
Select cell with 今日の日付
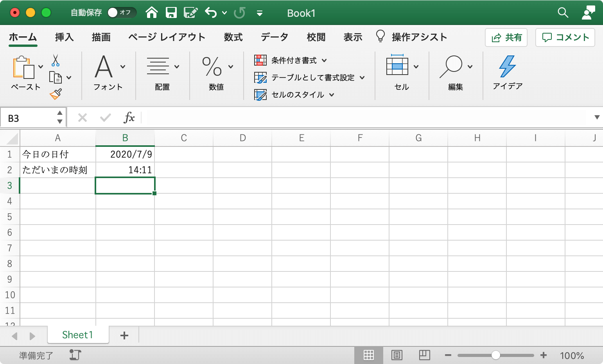pos(58,154)
